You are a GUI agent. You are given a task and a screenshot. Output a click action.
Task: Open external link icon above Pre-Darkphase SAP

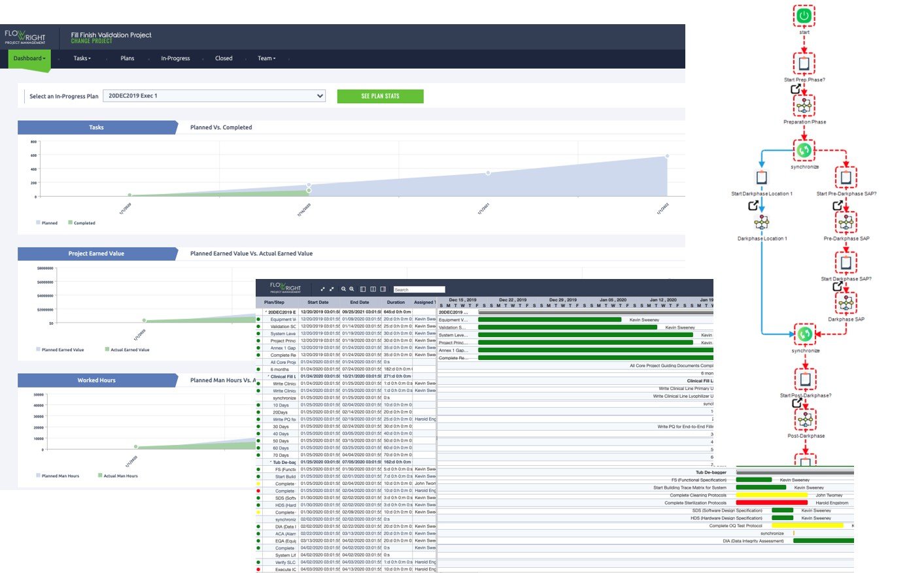coord(837,206)
